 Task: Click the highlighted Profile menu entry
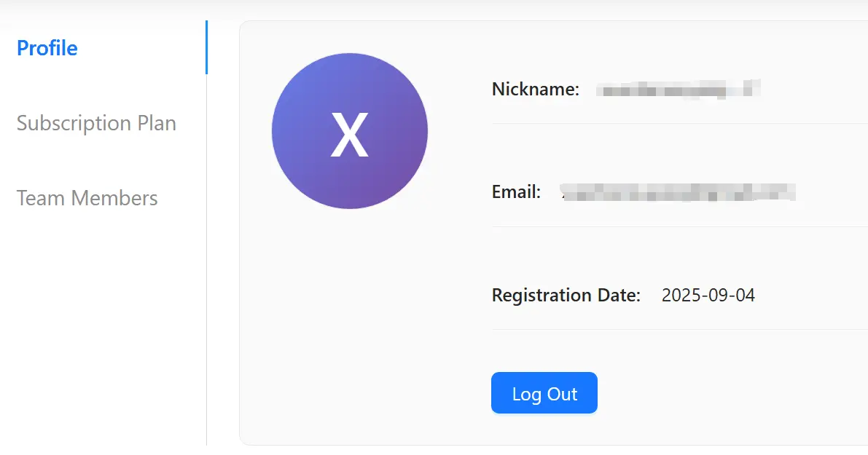click(x=47, y=47)
